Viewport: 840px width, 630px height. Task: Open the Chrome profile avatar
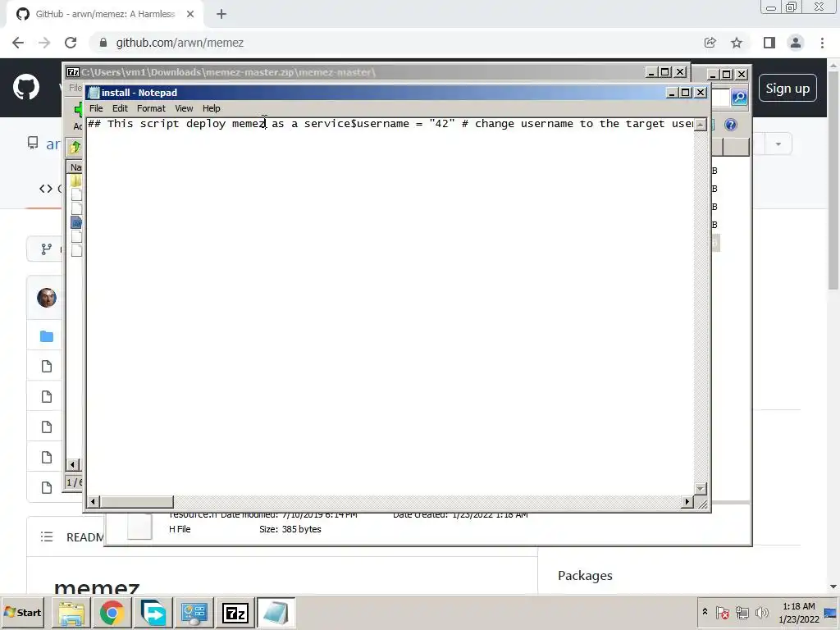[796, 43]
